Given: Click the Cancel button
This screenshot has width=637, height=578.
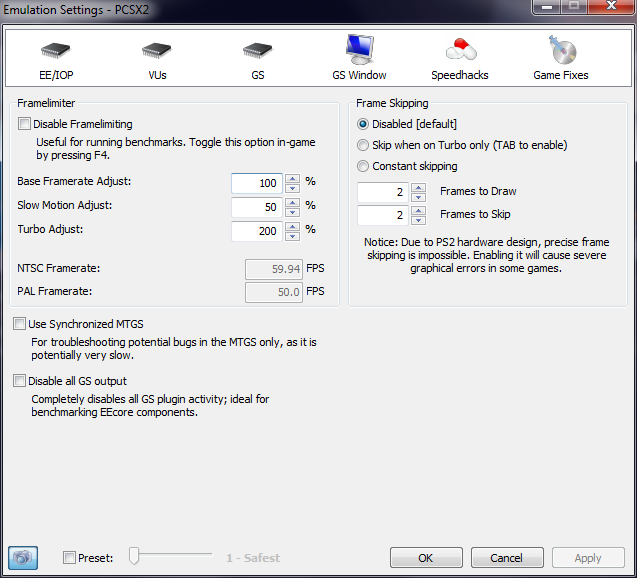Looking at the screenshot, I should coord(507,558).
